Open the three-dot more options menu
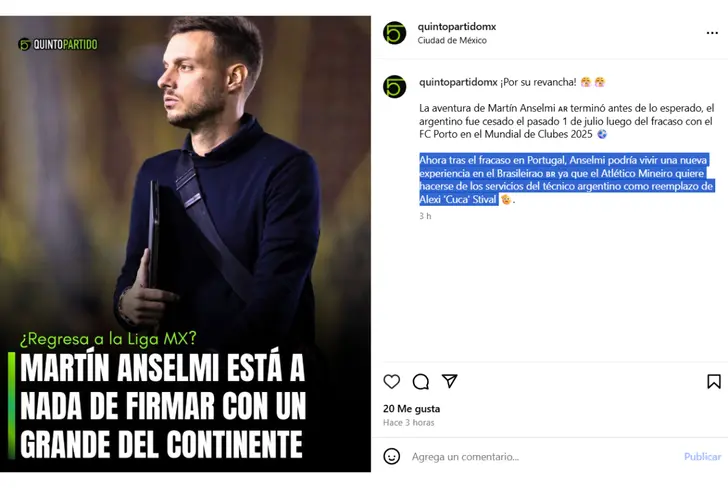The width and height of the screenshot is (728, 488). tap(712, 33)
